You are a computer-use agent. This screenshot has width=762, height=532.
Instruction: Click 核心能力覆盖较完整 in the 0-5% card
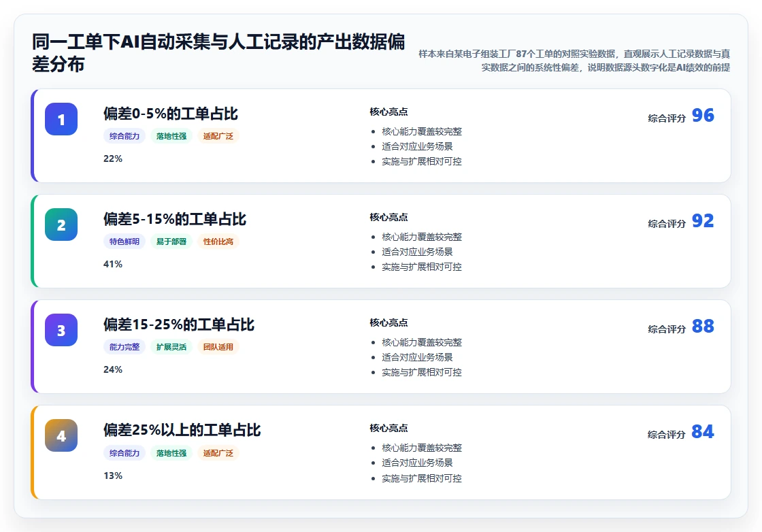pos(422,132)
